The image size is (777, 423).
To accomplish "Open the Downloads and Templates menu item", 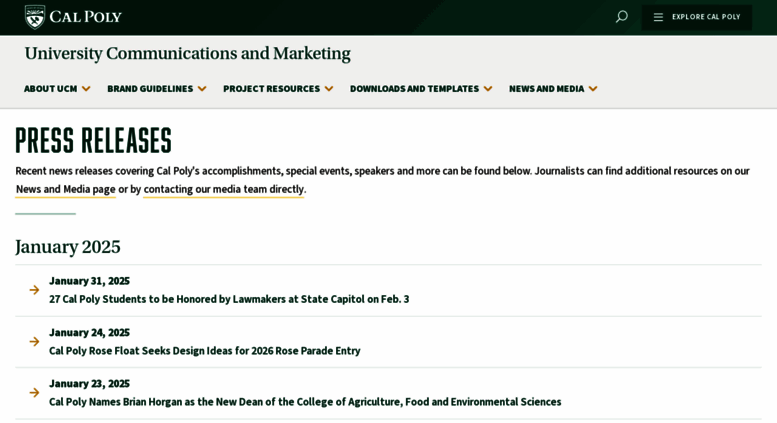I will (414, 89).
